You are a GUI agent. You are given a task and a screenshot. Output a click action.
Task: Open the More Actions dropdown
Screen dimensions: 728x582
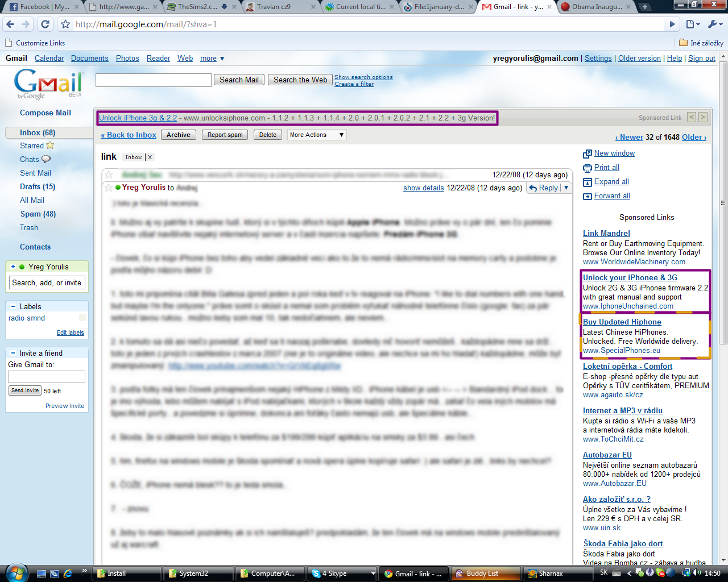tap(317, 135)
